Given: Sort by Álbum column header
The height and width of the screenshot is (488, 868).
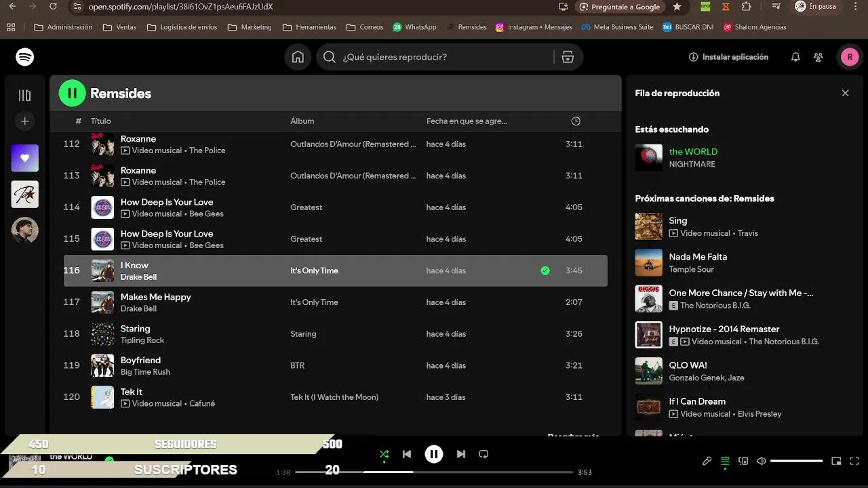Looking at the screenshot, I should pyautogui.click(x=302, y=121).
